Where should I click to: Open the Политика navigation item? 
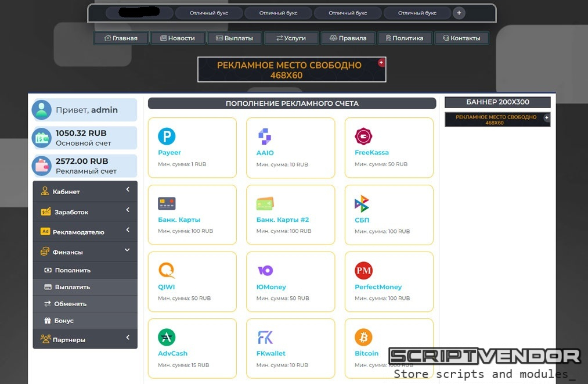click(x=405, y=38)
